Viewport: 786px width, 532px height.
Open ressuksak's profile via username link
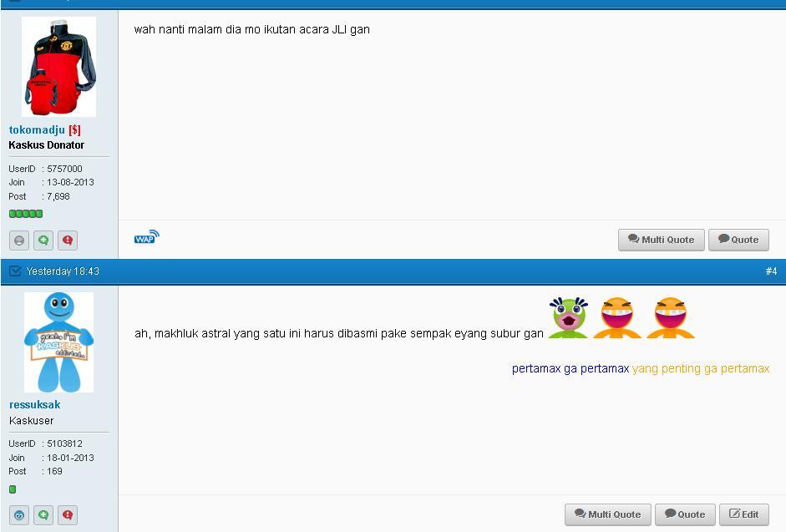coord(34,405)
